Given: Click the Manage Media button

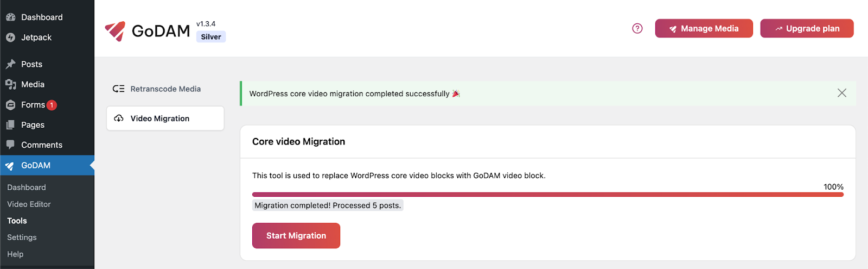Looking at the screenshot, I should click(704, 29).
